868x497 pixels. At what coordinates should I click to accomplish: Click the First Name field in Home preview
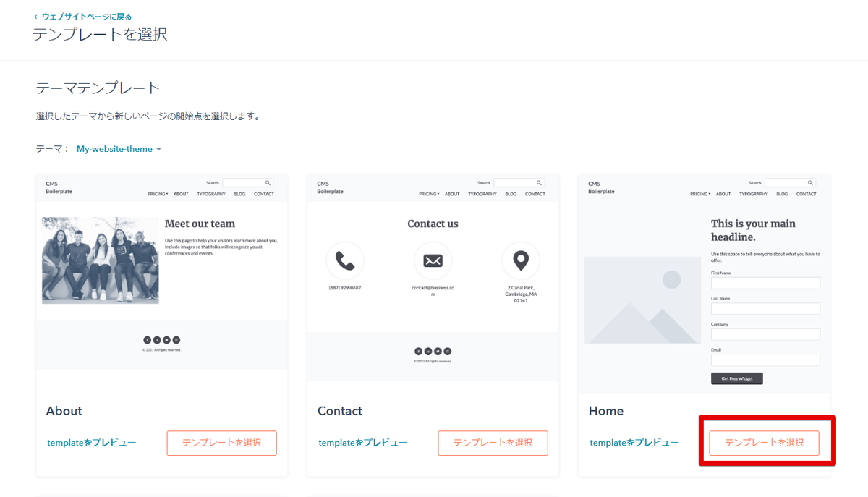765,283
